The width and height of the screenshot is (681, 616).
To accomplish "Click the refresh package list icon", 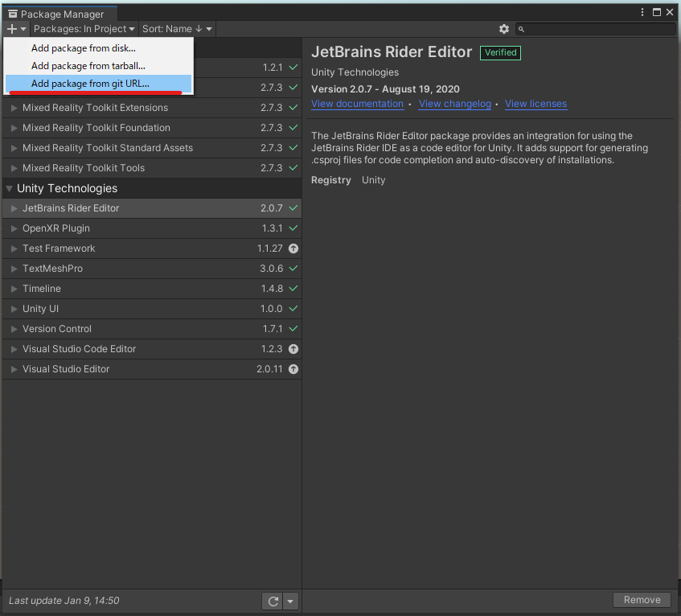I will (x=273, y=602).
